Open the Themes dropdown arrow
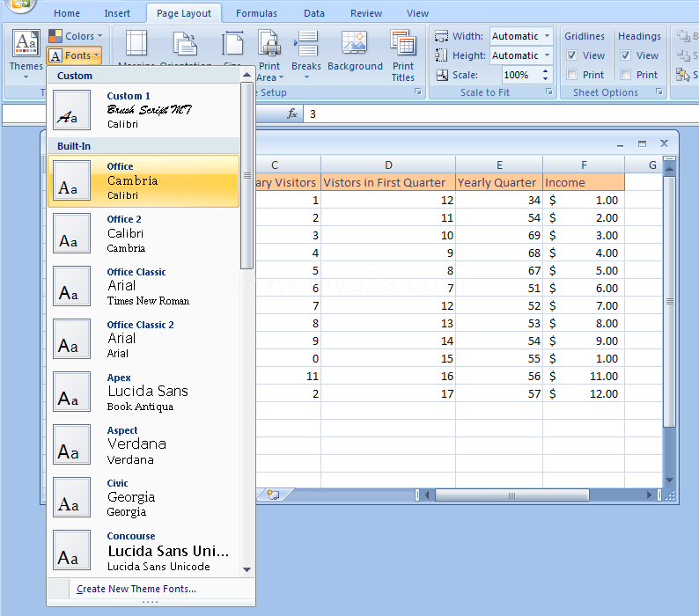This screenshot has width=699, height=616. pyautogui.click(x=26, y=77)
